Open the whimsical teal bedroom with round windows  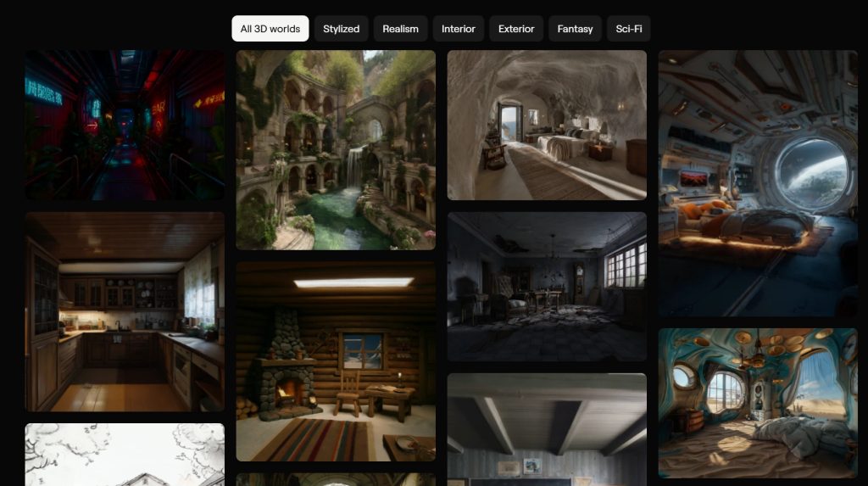pyautogui.click(x=758, y=403)
